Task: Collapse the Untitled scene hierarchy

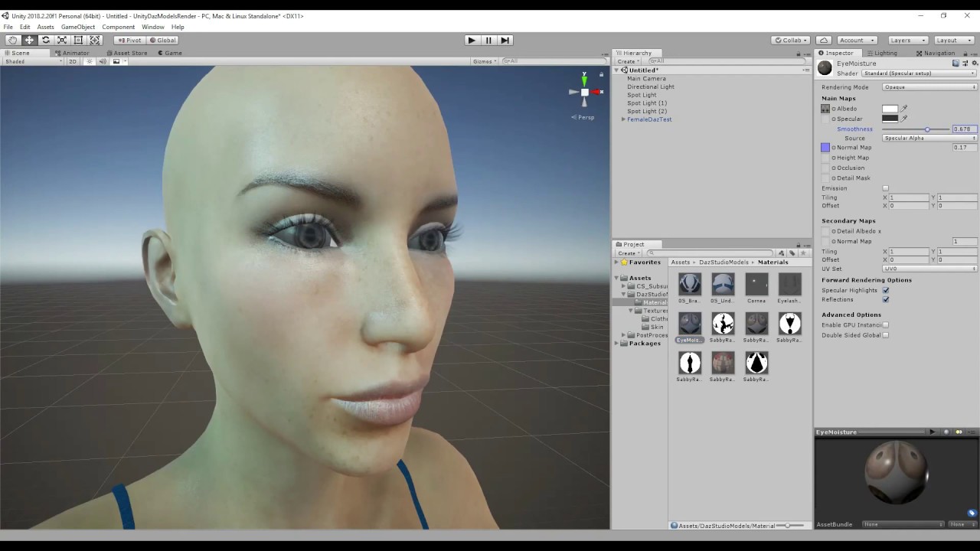Action: [x=617, y=70]
